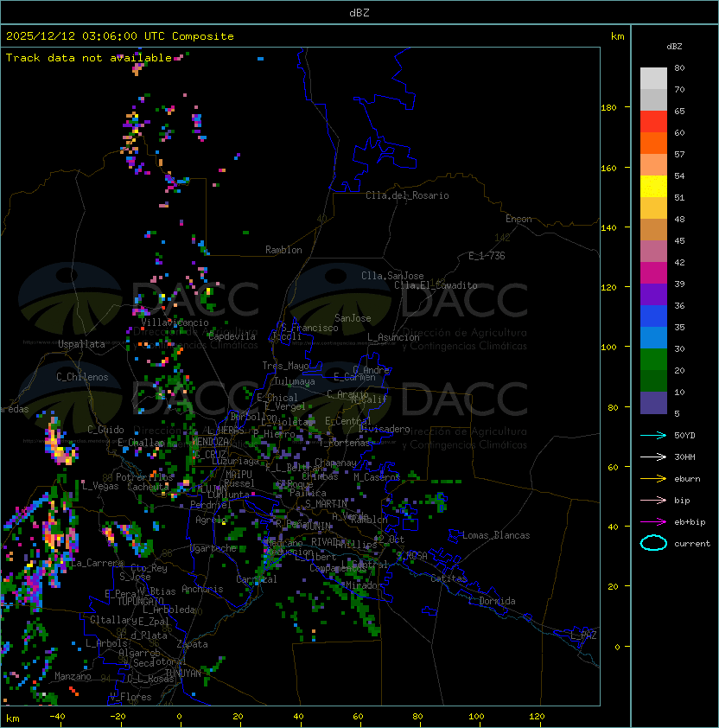Click the Uspallata label on the map
Image resolution: width=719 pixels, height=728 pixels.
coord(81,344)
